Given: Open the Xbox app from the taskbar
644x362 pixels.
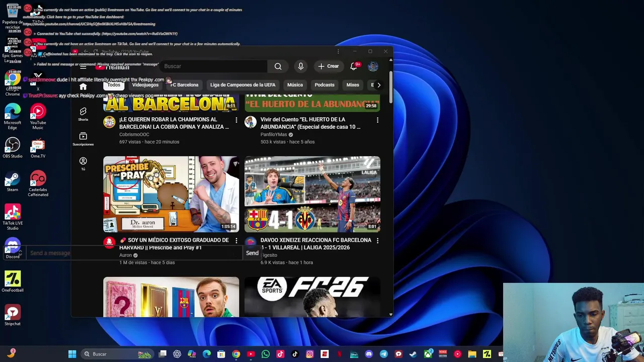Looking at the screenshot, I should [x=428, y=354].
